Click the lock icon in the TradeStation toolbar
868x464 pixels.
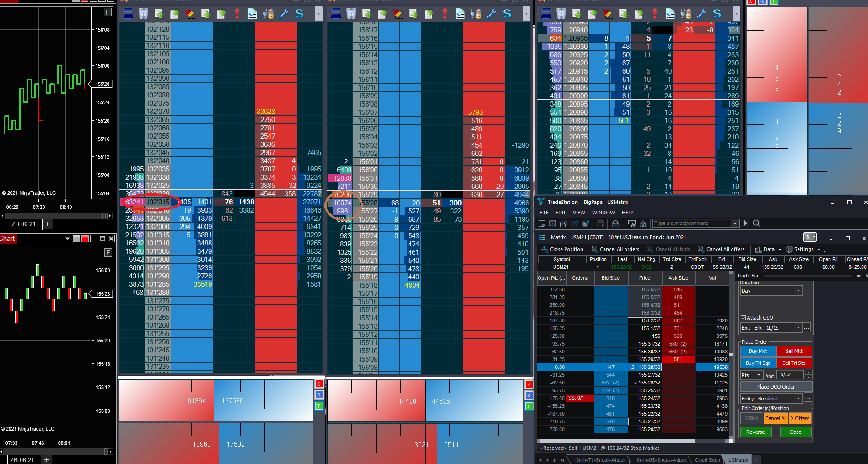point(615,224)
